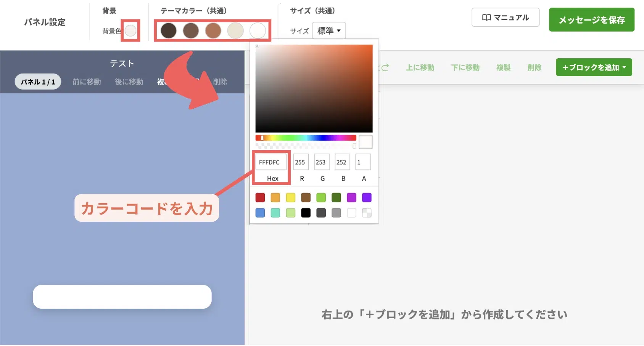
Task: Pick the dark green preset swatch
Action: [336, 197]
